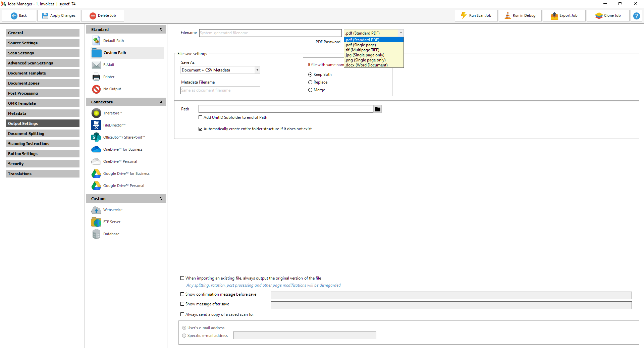Select the Replace radio button
Viewport: 644px width, 349px height.
click(x=310, y=83)
